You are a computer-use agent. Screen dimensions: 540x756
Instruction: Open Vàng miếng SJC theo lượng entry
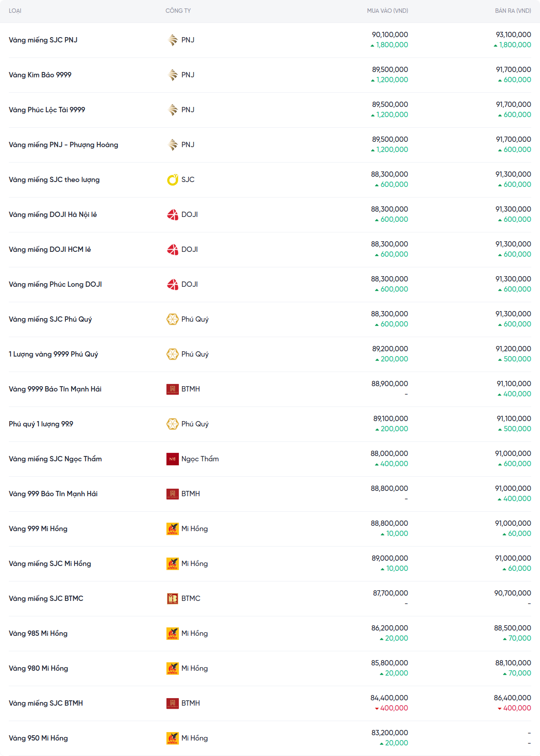tap(54, 180)
